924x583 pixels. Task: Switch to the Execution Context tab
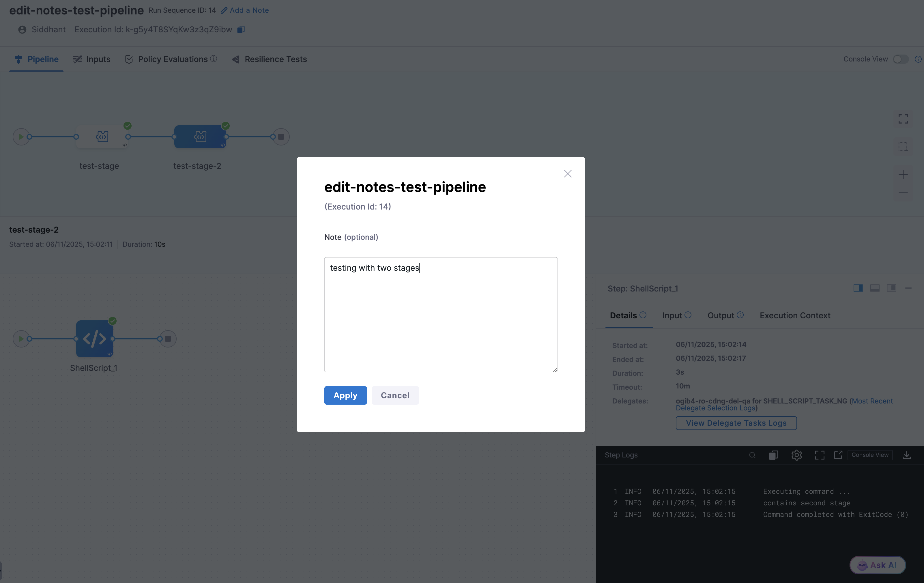(795, 315)
